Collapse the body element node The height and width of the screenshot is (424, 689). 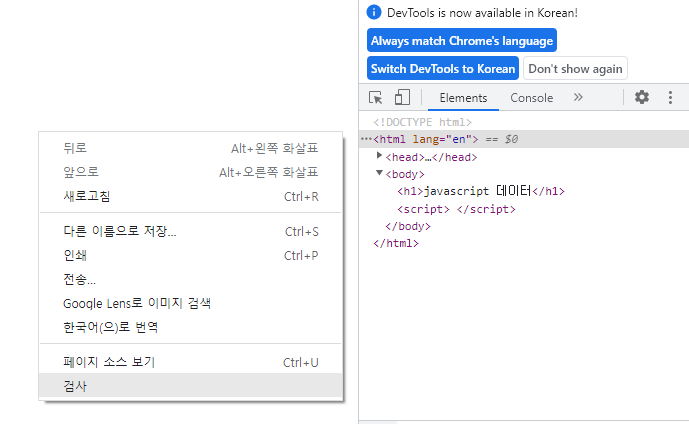[x=379, y=173]
